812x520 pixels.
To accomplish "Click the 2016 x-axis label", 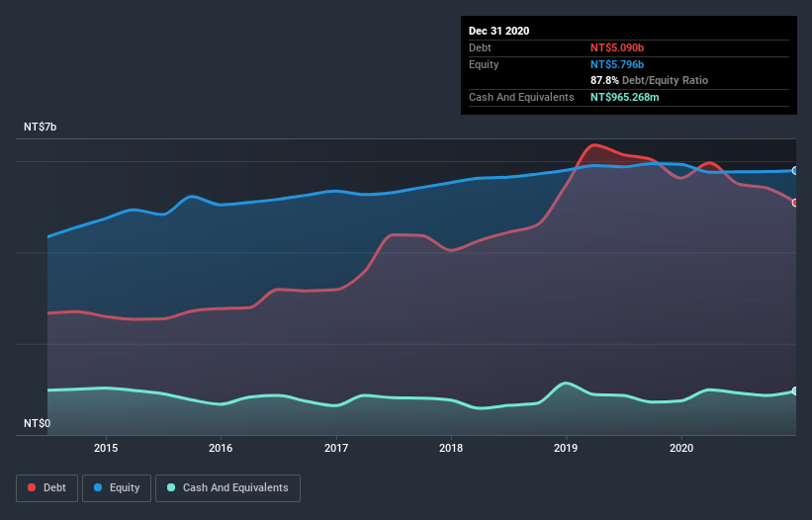I will pos(221,448).
